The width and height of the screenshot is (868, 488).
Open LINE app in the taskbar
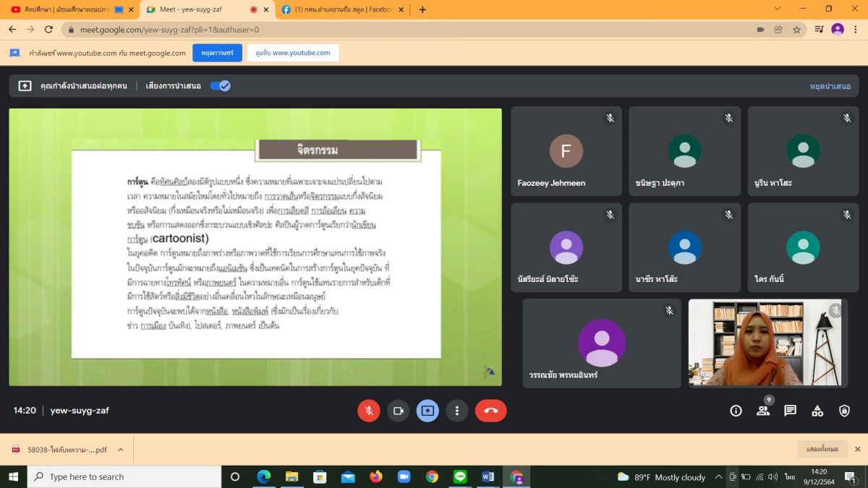pyautogui.click(x=460, y=477)
